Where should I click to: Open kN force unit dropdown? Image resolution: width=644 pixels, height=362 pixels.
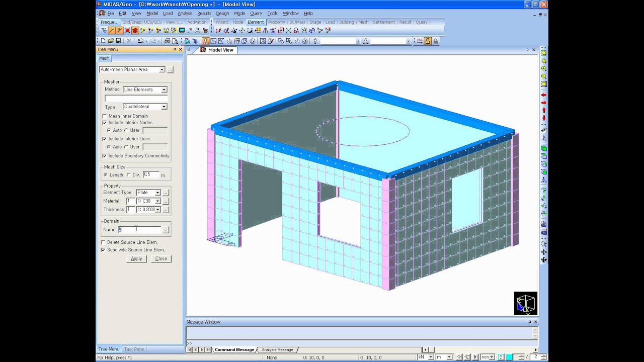pos(431,357)
